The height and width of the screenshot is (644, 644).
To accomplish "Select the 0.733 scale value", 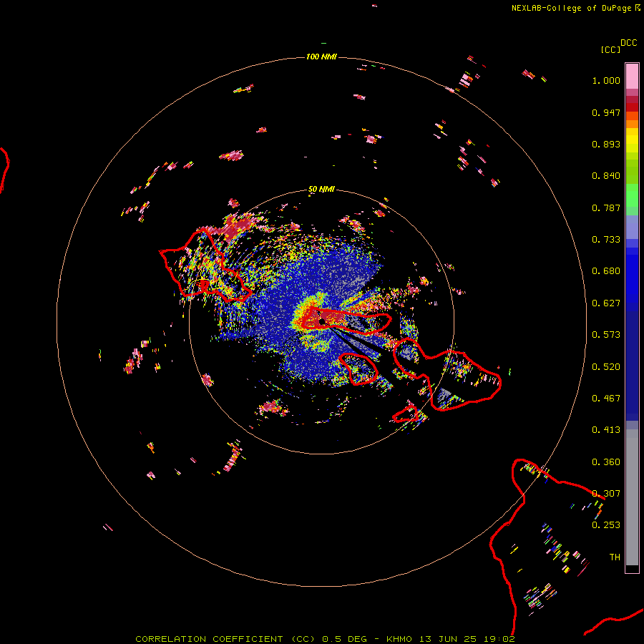I will click(x=606, y=240).
